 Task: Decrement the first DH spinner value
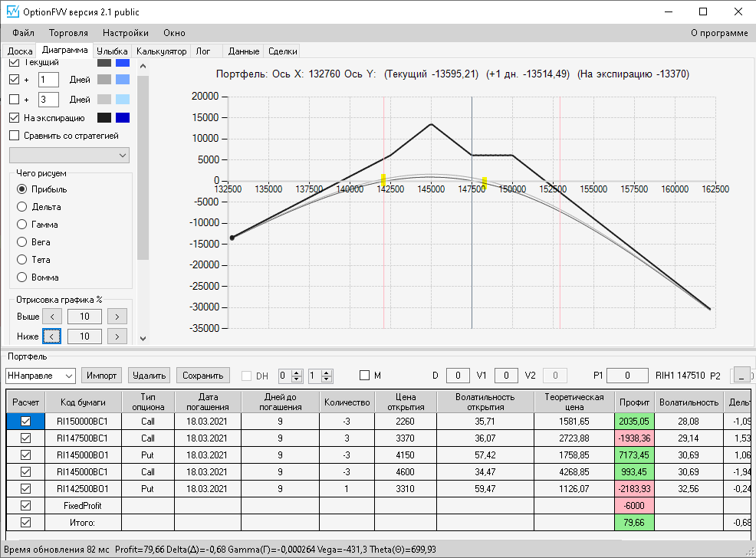point(297,379)
